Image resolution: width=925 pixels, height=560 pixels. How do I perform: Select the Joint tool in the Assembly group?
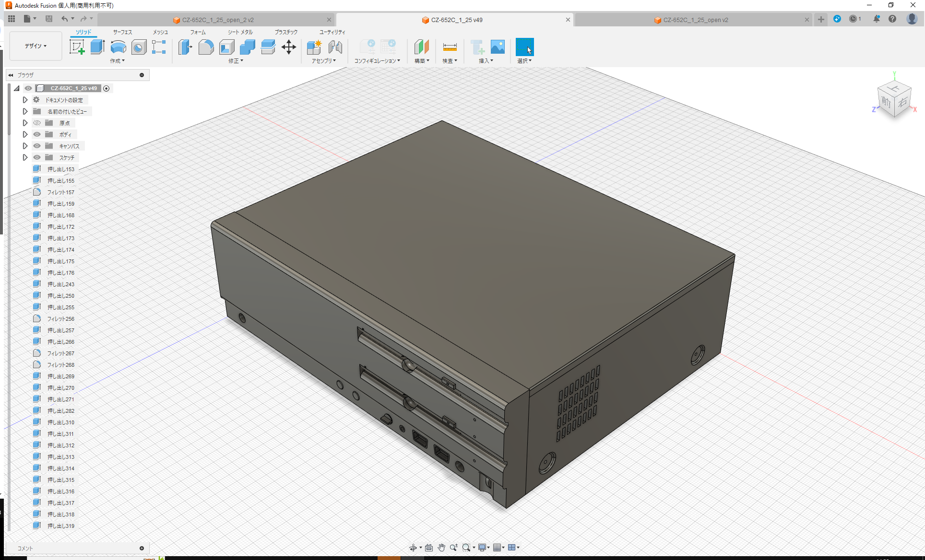[x=335, y=47]
